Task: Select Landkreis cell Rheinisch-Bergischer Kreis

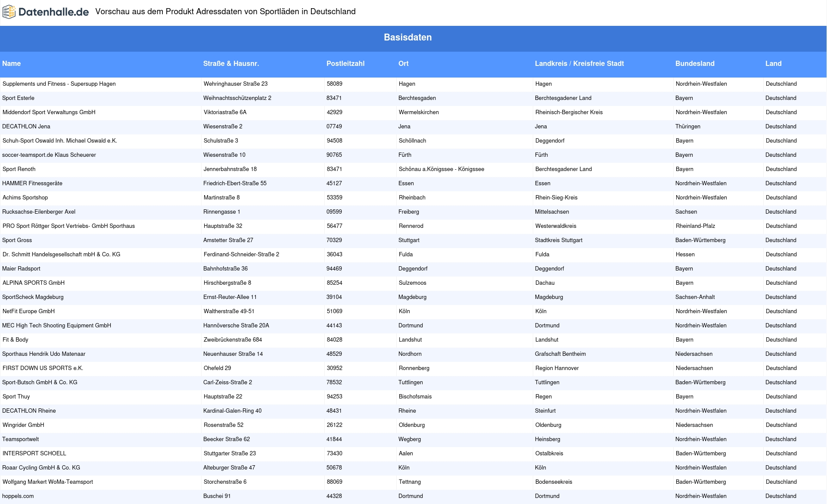Action: pyautogui.click(x=569, y=112)
